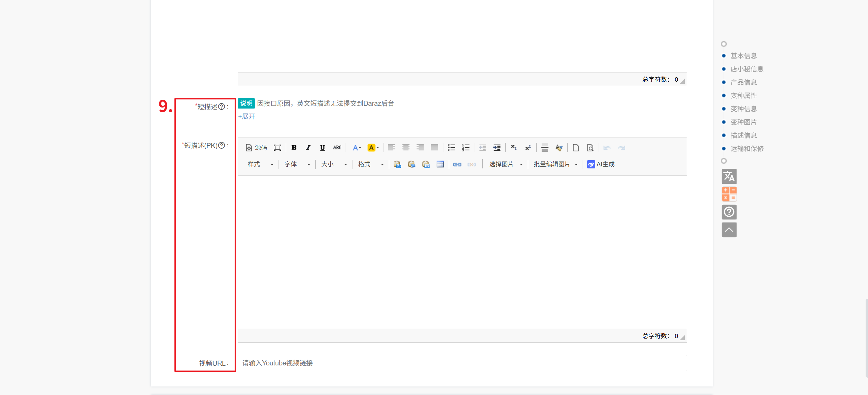Click the translate icon in the right sidebar
The image size is (868, 395).
pyautogui.click(x=729, y=176)
